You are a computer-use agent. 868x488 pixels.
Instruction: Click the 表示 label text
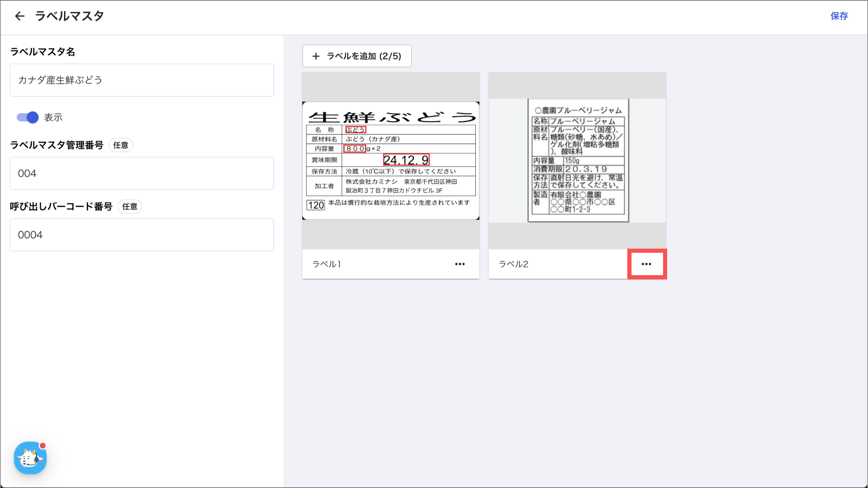click(53, 117)
